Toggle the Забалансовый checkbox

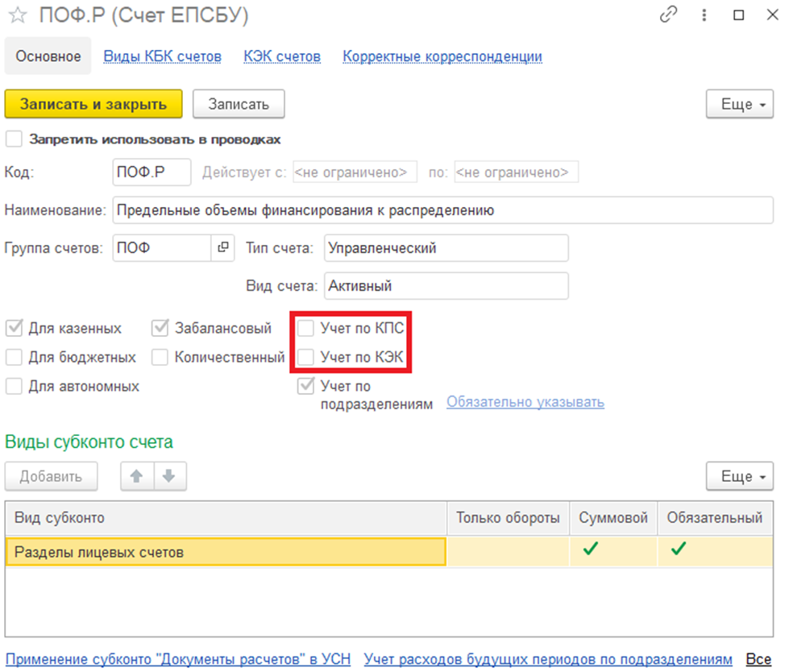point(160,328)
